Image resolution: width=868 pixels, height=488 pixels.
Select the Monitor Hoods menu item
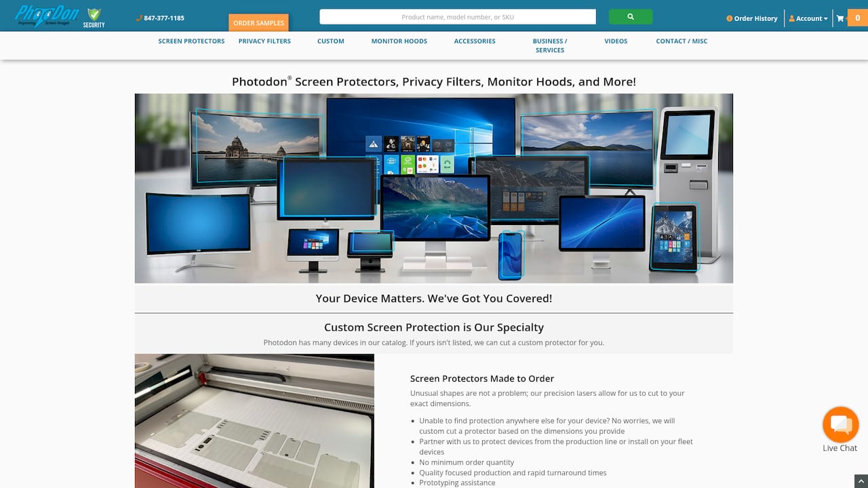point(399,41)
